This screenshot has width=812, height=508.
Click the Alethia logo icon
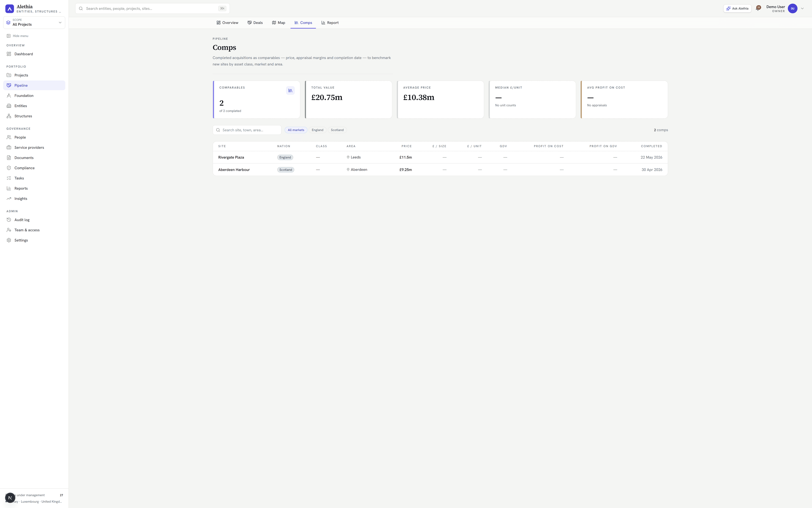pyautogui.click(x=10, y=9)
